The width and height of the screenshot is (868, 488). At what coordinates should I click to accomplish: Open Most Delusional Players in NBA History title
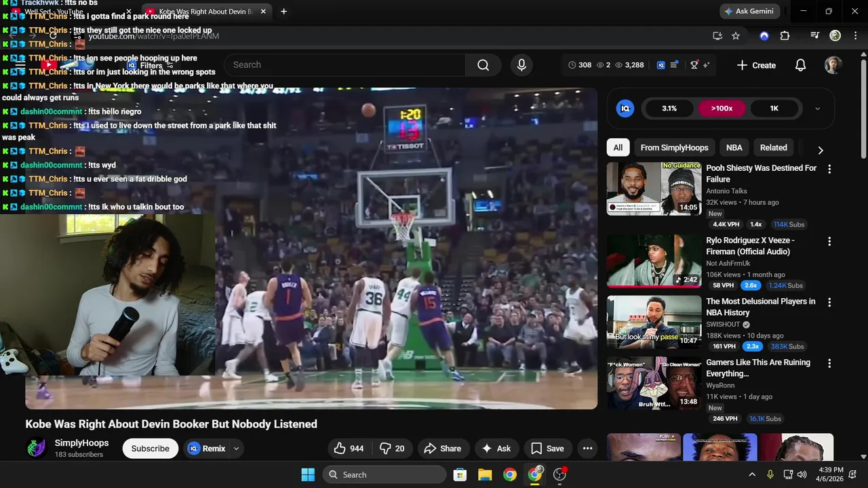click(x=761, y=307)
